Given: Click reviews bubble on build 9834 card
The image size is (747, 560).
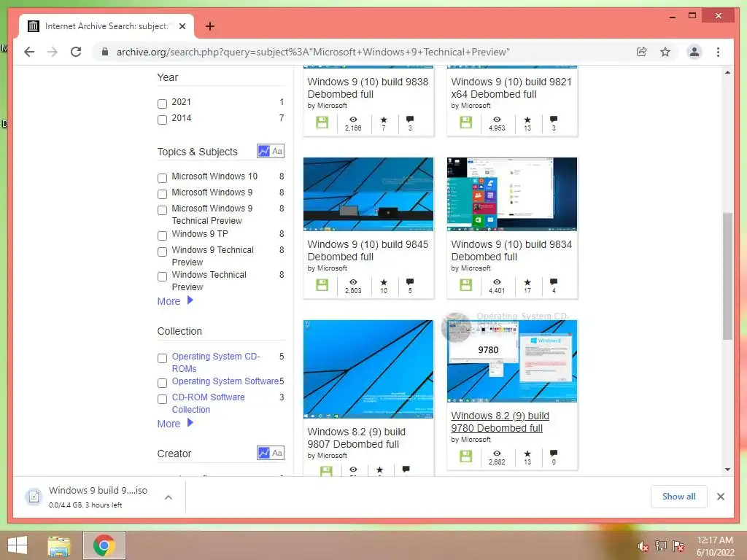Looking at the screenshot, I should pyautogui.click(x=553, y=282).
